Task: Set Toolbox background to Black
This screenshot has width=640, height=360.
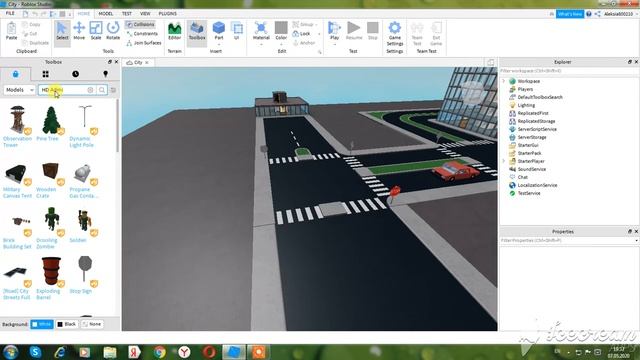Action: coord(67,324)
